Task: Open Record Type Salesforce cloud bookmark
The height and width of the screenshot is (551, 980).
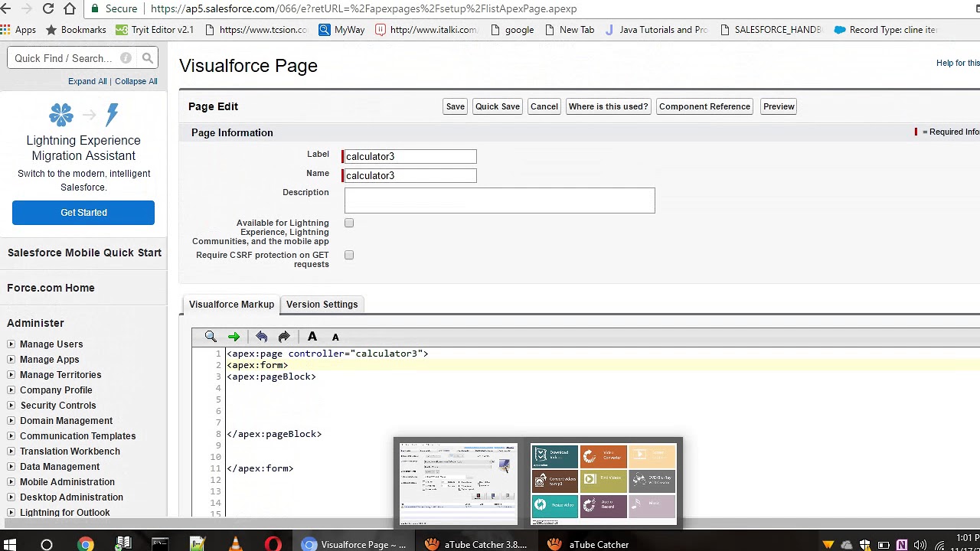Action: point(884,30)
